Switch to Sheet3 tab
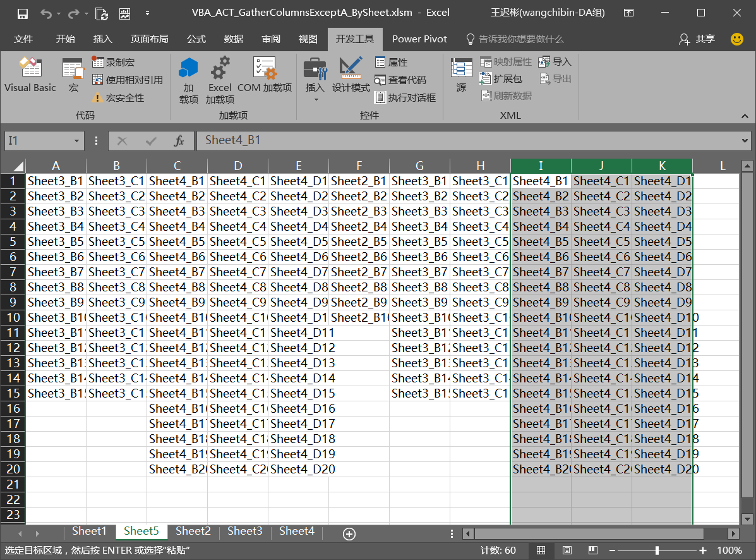This screenshot has height=560, width=756. [245, 531]
